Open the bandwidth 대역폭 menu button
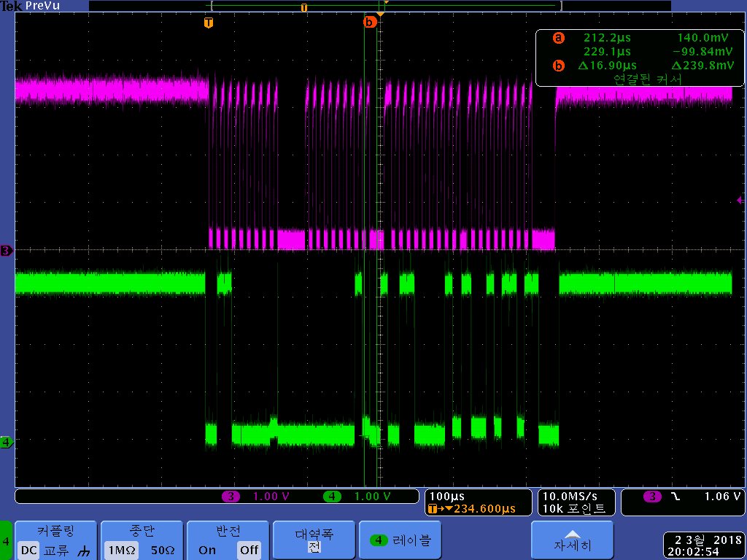 pos(314,540)
